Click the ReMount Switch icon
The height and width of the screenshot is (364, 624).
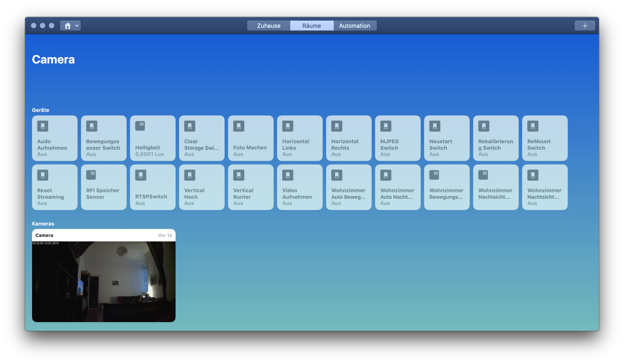click(x=533, y=126)
